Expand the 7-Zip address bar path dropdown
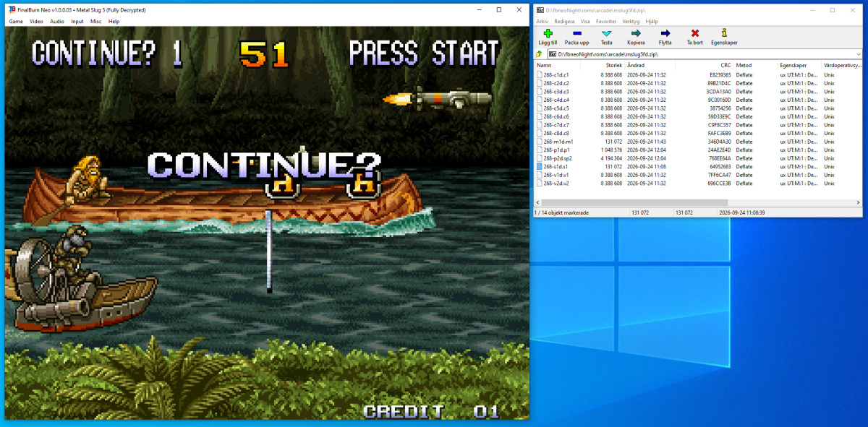 point(858,54)
